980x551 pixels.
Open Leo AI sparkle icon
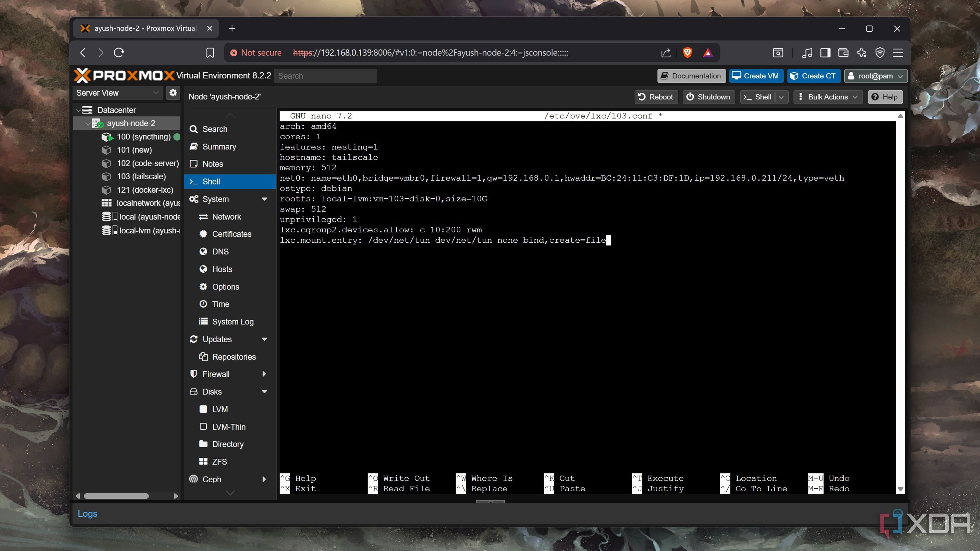[x=862, y=53]
